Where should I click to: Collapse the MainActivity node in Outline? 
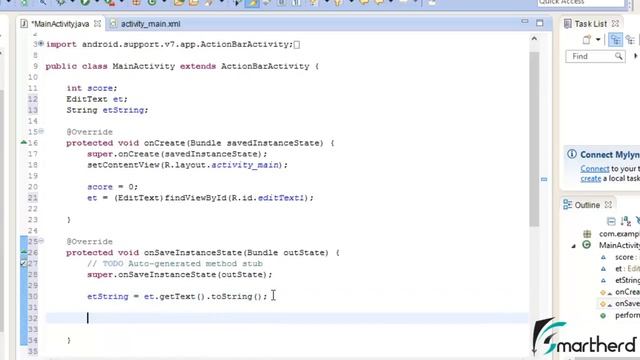pos(573,246)
